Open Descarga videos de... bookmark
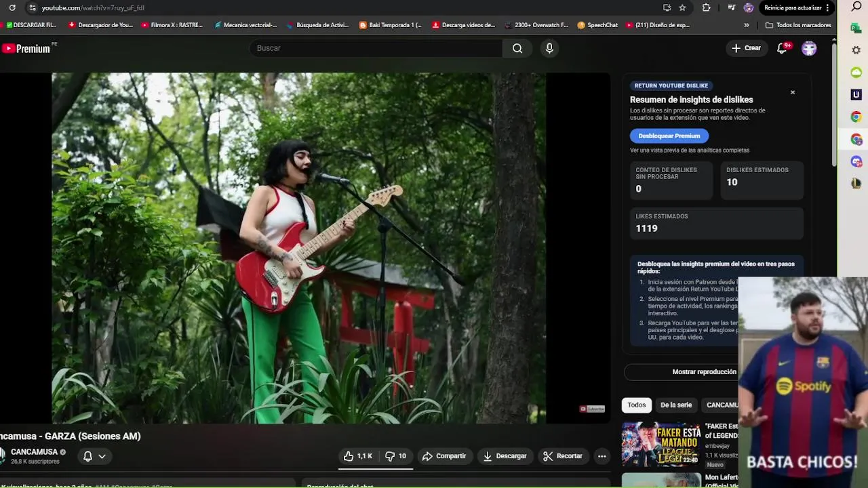Screen dimensions: 868x488 464,25
